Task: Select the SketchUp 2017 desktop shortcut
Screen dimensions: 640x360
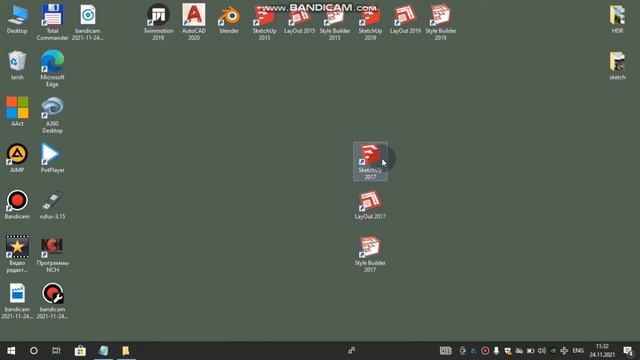Action: tap(370, 162)
